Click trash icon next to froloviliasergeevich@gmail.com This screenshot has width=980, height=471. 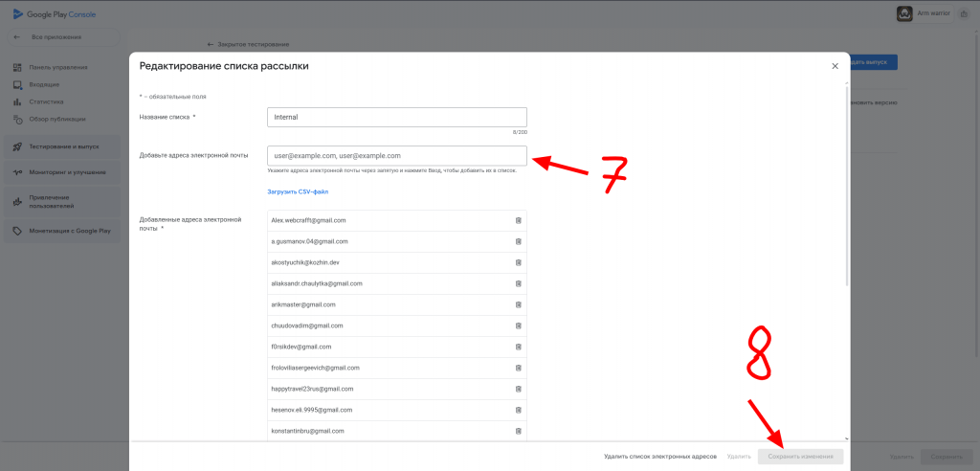point(518,368)
